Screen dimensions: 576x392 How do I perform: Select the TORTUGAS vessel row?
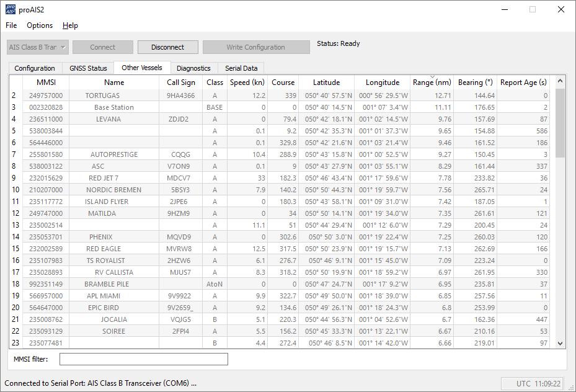(102, 96)
